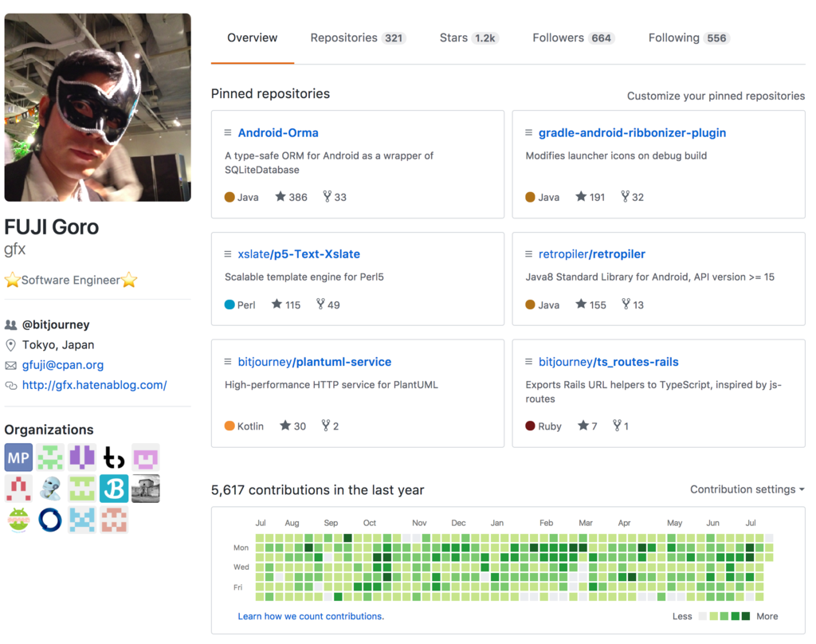The width and height of the screenshot is (816, 644).
Task: Open the Stars tab
Action: click(469, 38)
